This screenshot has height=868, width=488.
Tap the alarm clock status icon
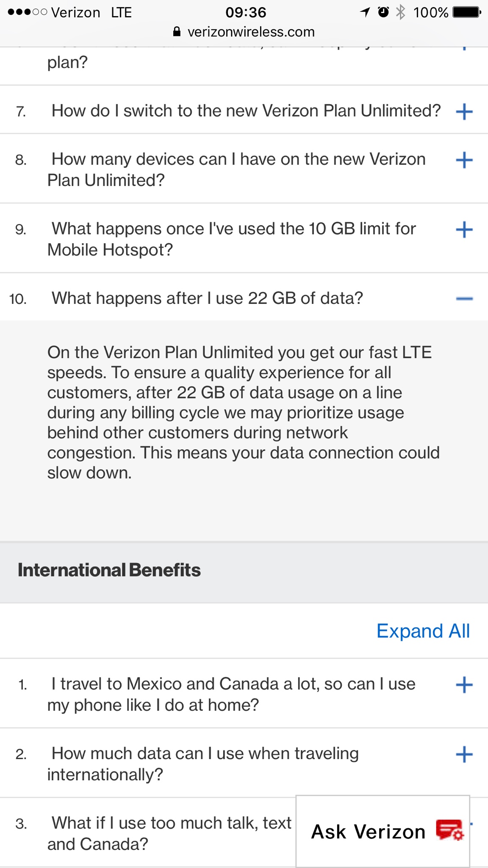click(383, 12)
